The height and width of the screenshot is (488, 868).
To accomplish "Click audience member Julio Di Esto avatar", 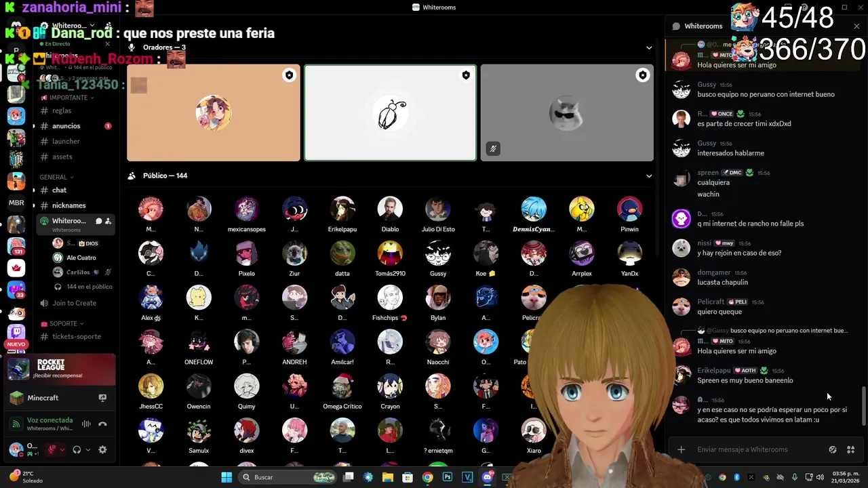I will click(438, 209).
